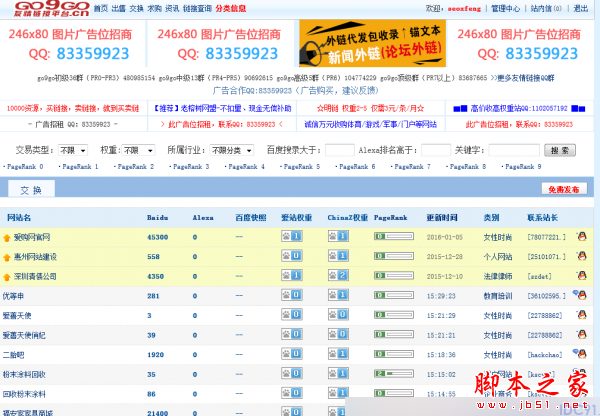Viewport: 600px width, 416px height.
Task: Click the PageRank bar in the Baidu 45300 row
Action: (394, 236)
